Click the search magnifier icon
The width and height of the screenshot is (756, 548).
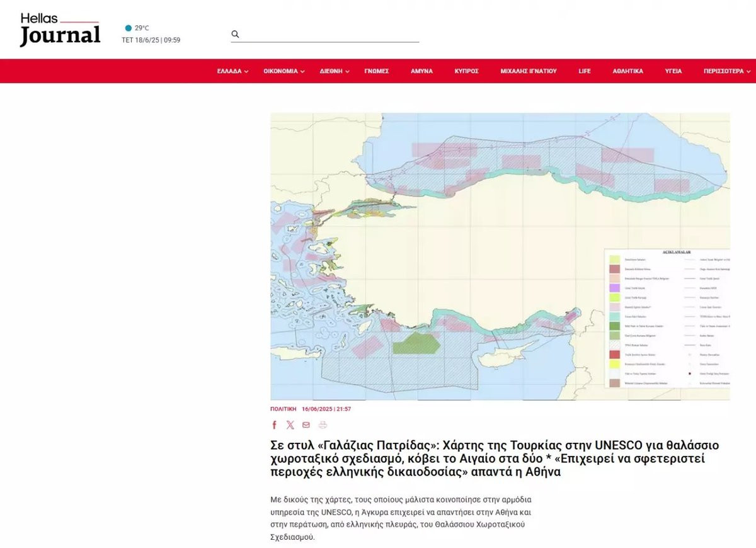click(235, 34)
